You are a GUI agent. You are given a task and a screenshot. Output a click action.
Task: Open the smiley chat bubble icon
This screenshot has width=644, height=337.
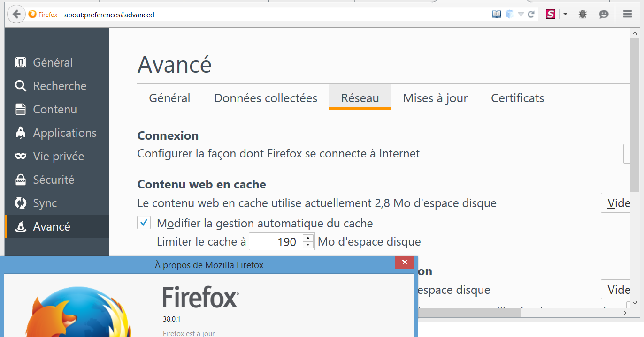coord(604,15)
